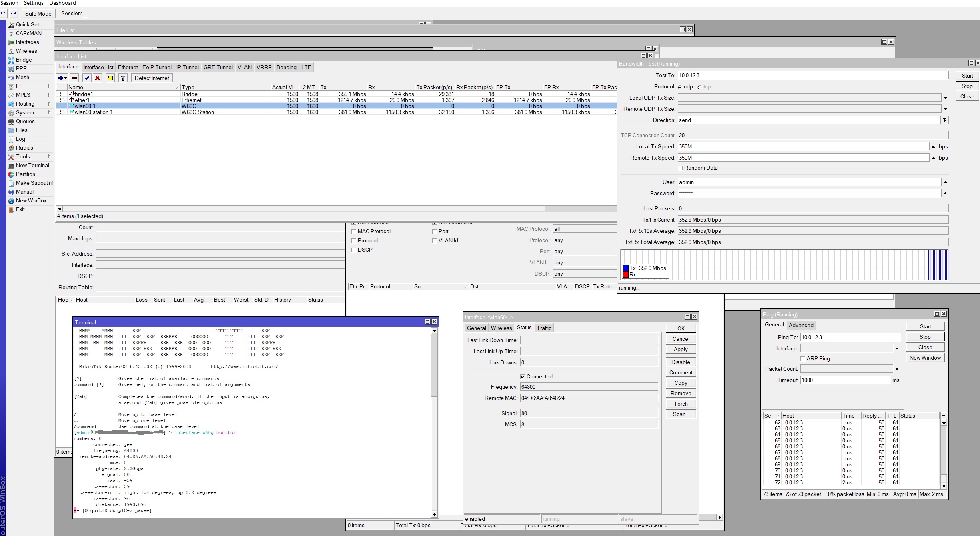980x536 pixels.
Task: Expand the Ping Interface dropdown
Action: (897, 348)
